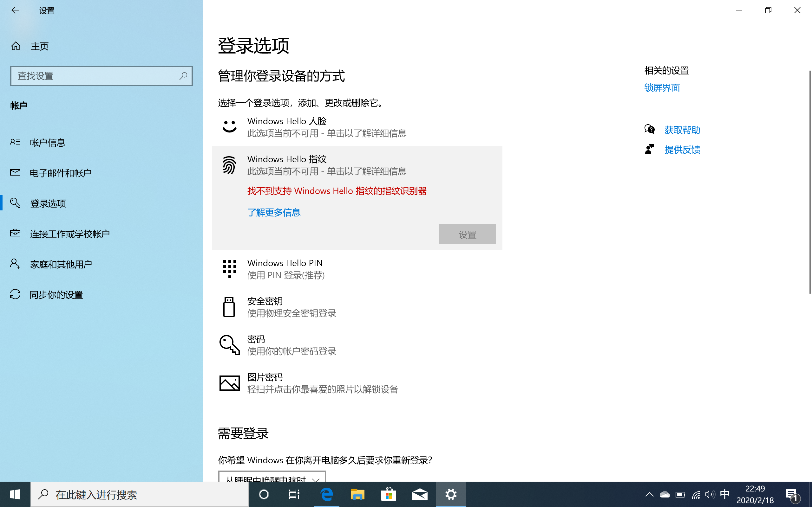Viewport: 812px width, 507px height.
Task: Select the 安全密钥 USB key icon
Action: point(229,307)
